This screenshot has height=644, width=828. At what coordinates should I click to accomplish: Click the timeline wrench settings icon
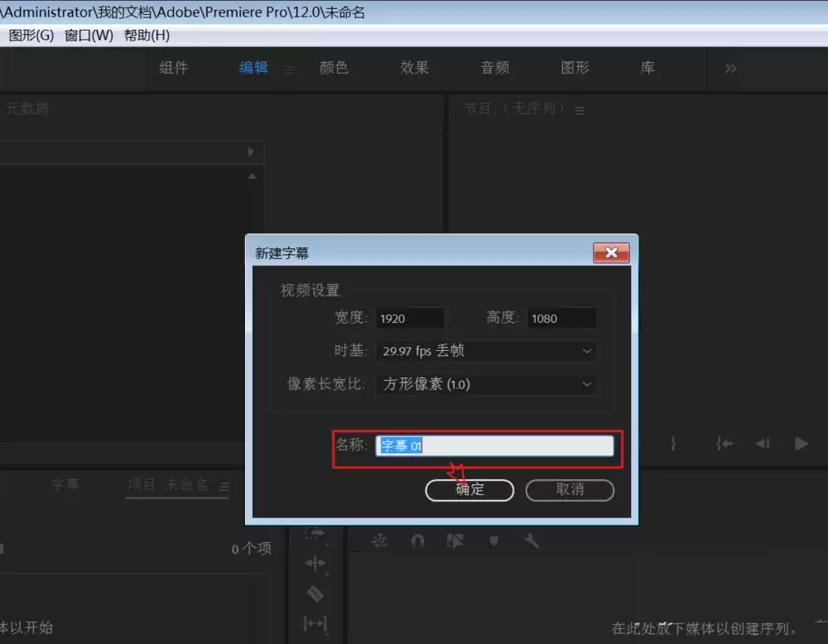pyautogui.click(x=532, y=541)
